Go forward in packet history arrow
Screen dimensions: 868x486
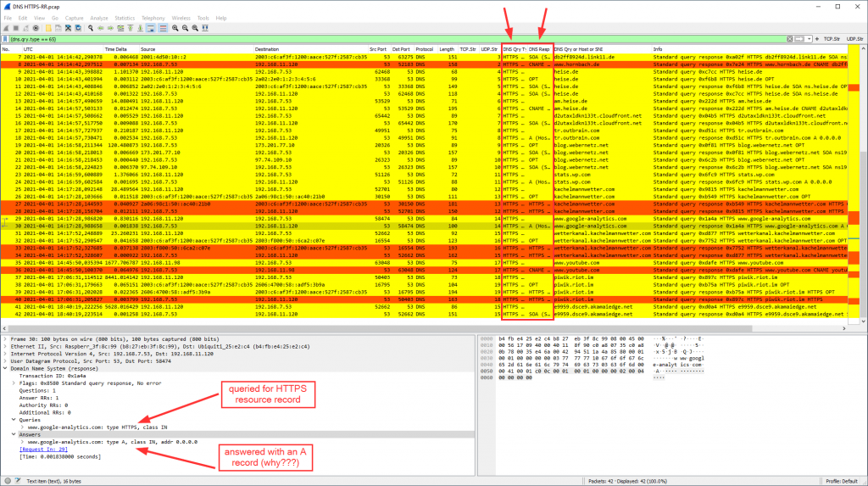tap(111, 28)
